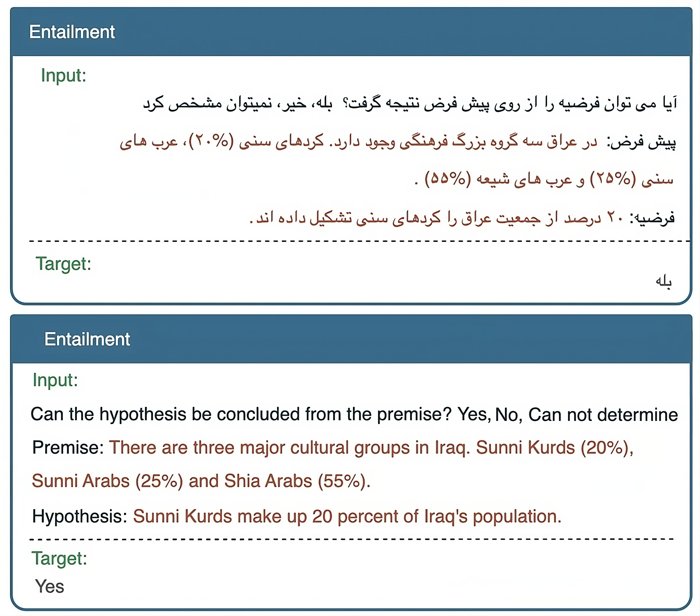Screen dimensions: 700x616
Task: Click the dashed divider in the English card
Action: click(x=352, y=539)
